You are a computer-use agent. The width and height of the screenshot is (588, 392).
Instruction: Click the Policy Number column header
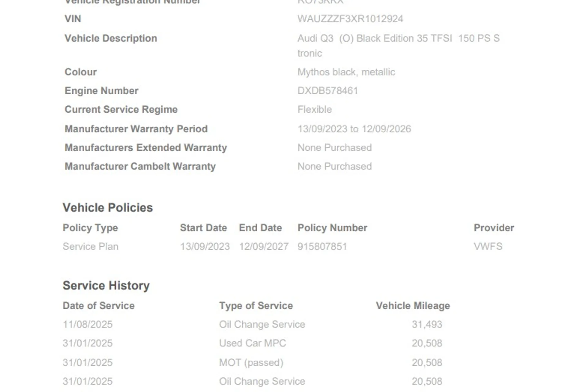pos(332,228)
